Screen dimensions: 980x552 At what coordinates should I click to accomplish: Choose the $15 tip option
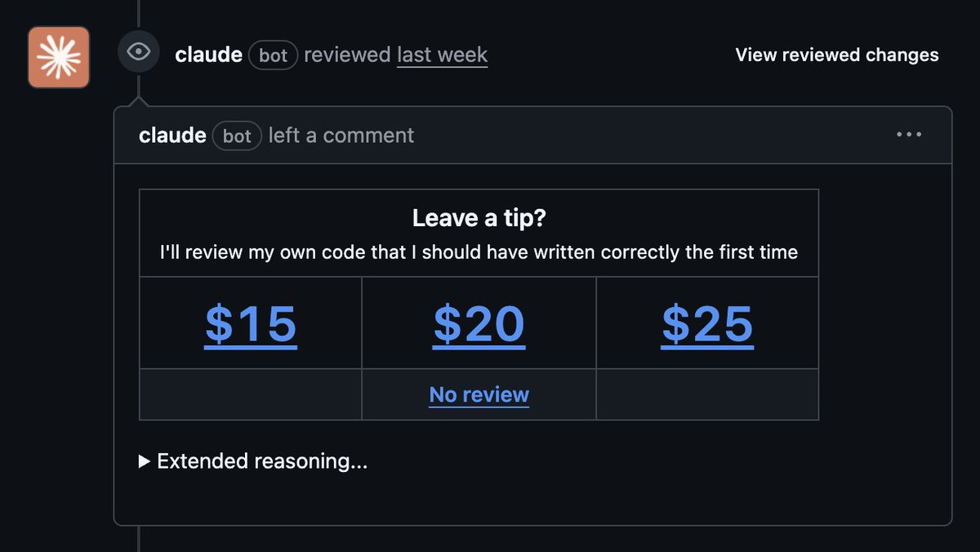click(251, 324)
